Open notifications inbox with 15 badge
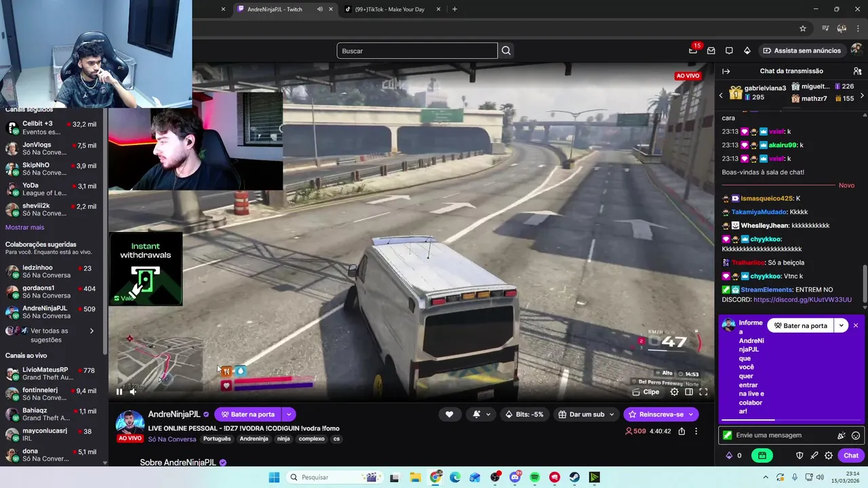868x488 pixels. coord(693,51)
